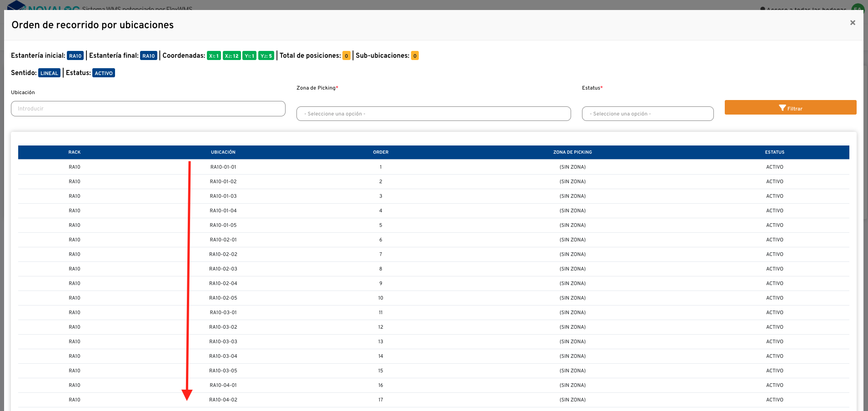Click the X2: 12 coordinate badge
This screenshot has width=868, height=411.
[231, 56]
